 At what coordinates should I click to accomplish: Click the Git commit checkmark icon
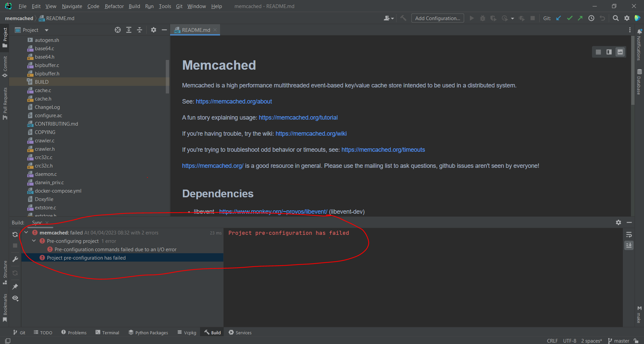[570, 18]
